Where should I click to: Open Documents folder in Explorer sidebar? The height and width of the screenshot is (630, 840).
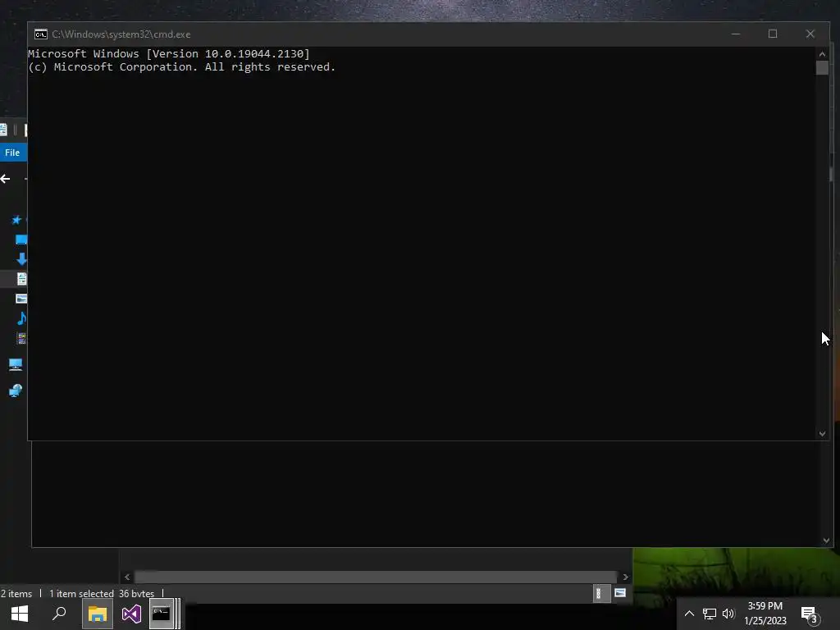tap(22, 279)
